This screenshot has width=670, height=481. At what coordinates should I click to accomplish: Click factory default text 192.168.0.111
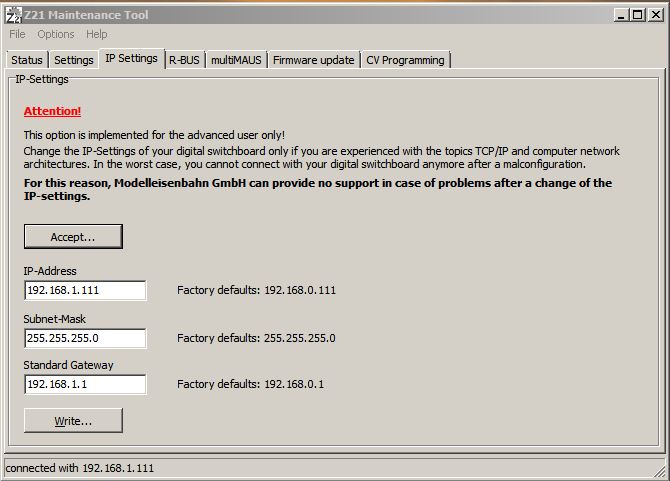tap(300, 290)
